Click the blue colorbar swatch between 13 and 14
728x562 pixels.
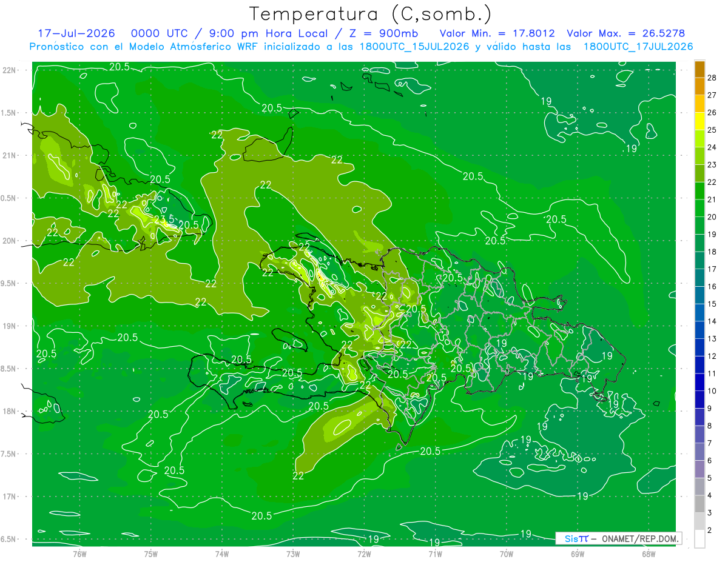coord(699,330)
